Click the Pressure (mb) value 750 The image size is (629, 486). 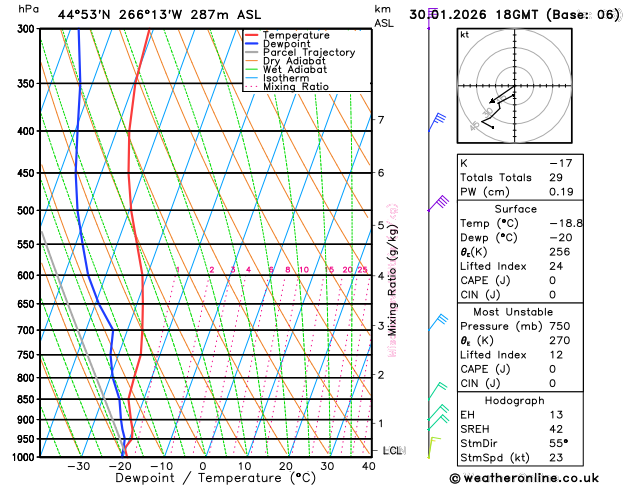tap(560, 326)
